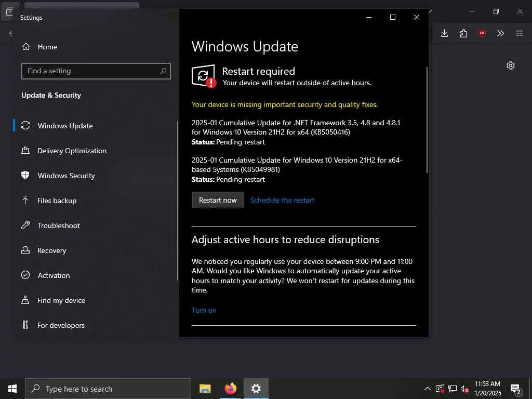Viewport: 532px width, 399px height.
Task: Click the Recovery icon
Action: (25, 250)
